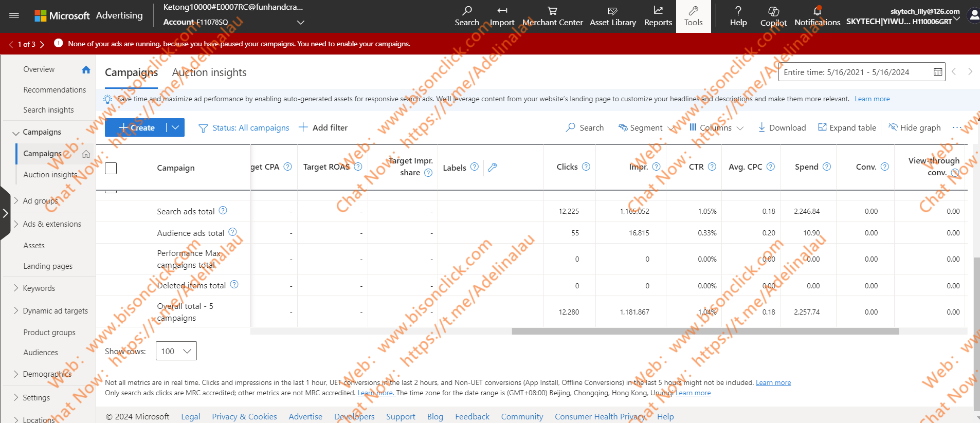Expand the Settings sidebar section

[16, 397]
